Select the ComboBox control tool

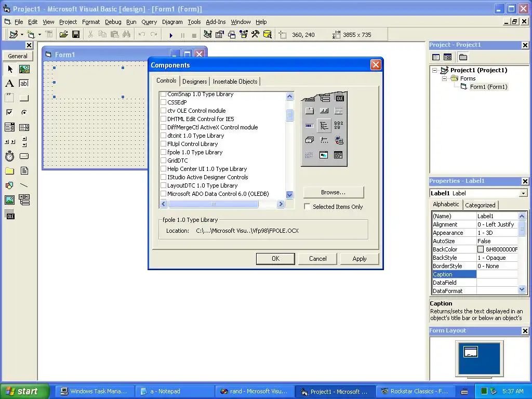9,127
